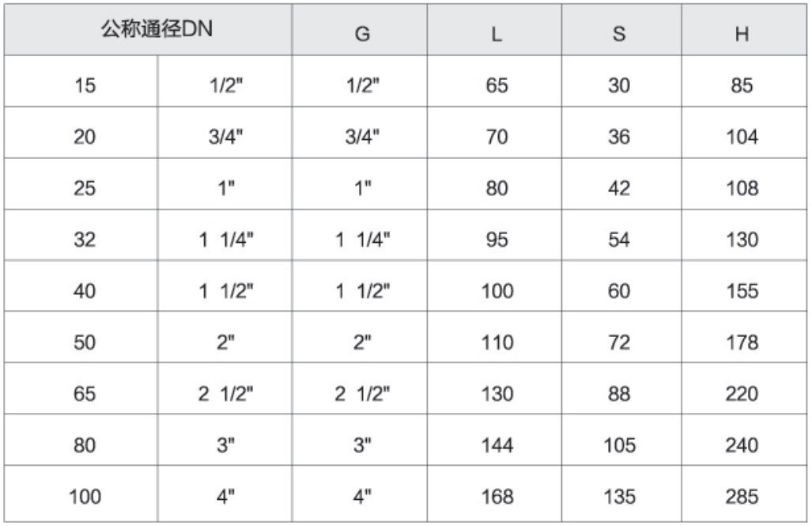Click the 3/4" cell in G column
The width and height of the screenshot is (812, 526).
(x=360, y=133)
